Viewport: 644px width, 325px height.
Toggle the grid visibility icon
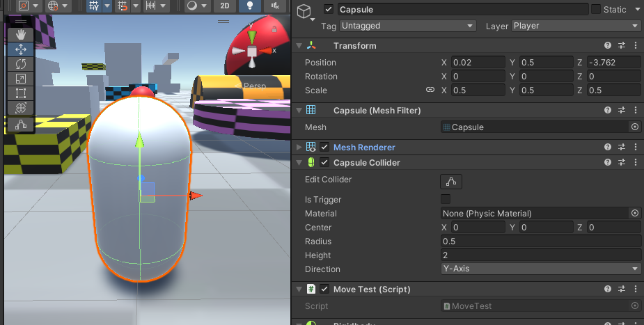click(94, 6)
